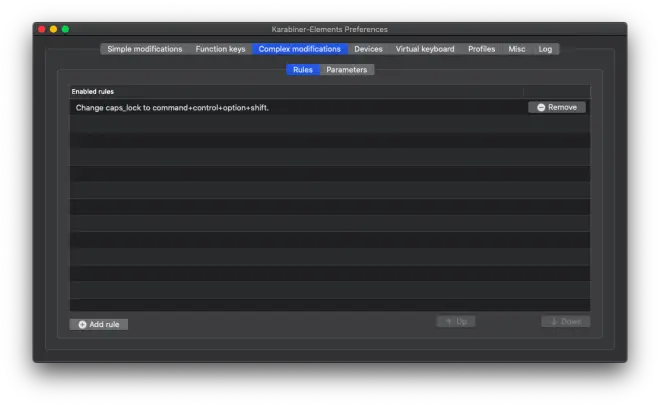Go to the Virtual keyboard tab
This screenshot has width=660, height=406.
point(425,49)
